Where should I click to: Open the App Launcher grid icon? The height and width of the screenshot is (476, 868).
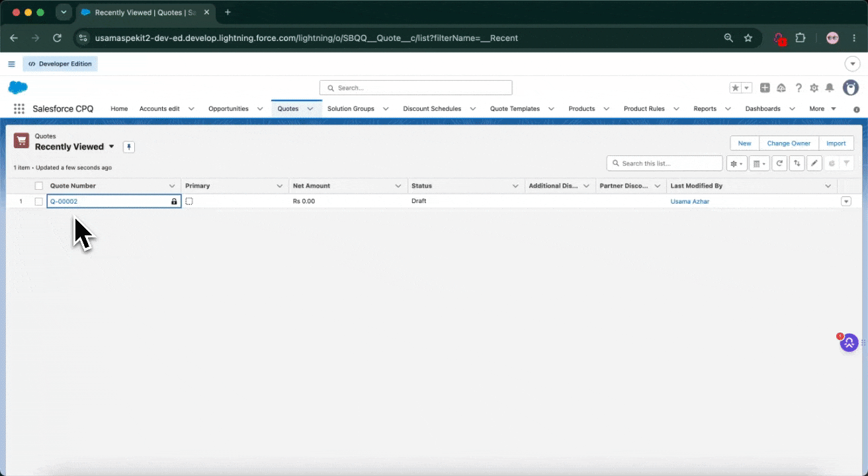(19, 108)
